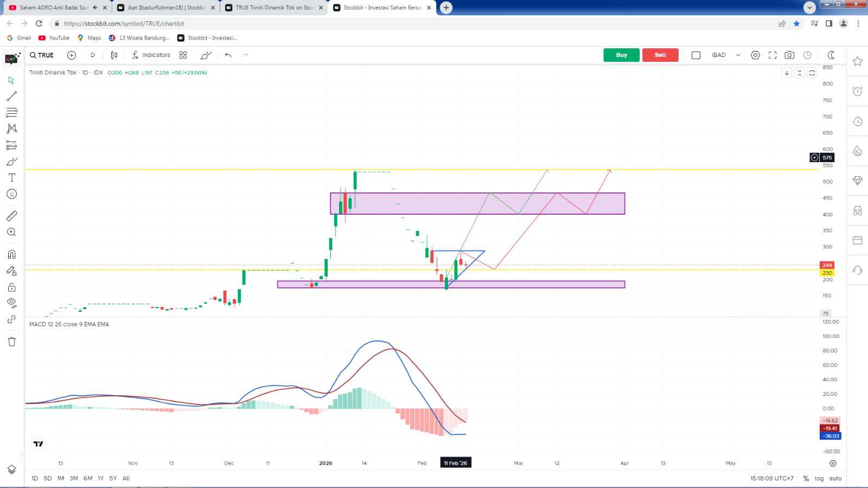Open the flame hot list panel

coord(858,151)
